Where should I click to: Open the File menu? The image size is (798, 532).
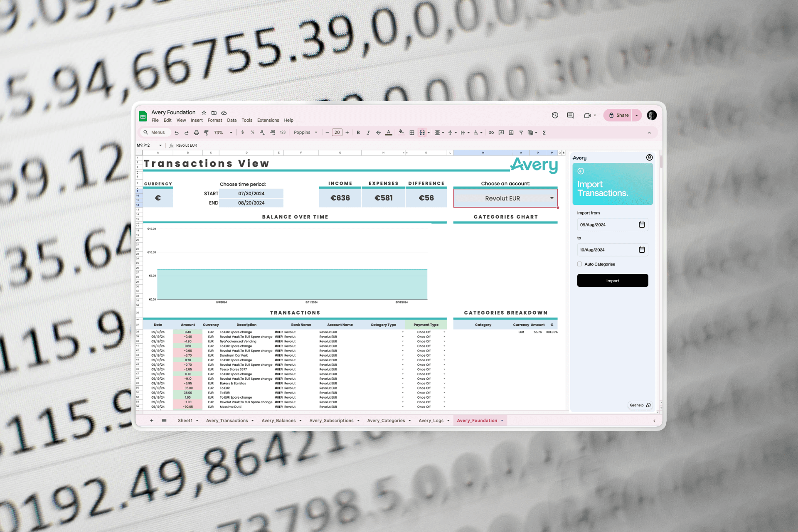[x=155, y=120]
